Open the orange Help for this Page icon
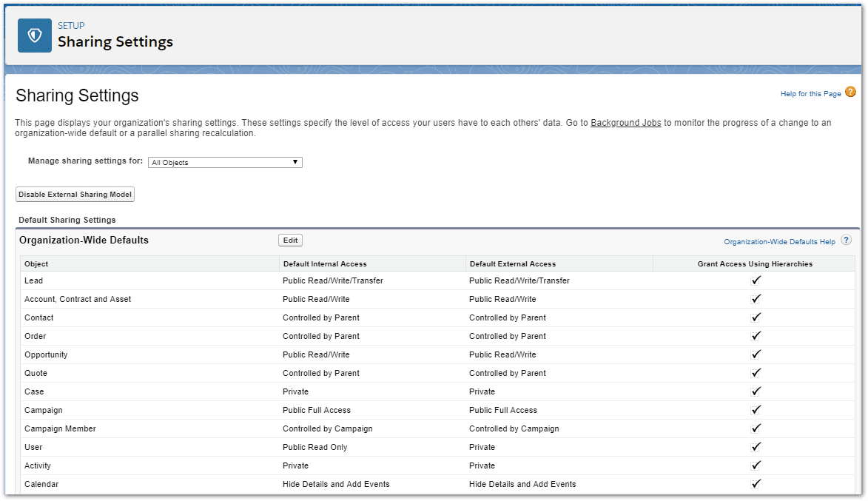Image resolution: width=868 pixels, height=501 pixels. coord(850,92)
